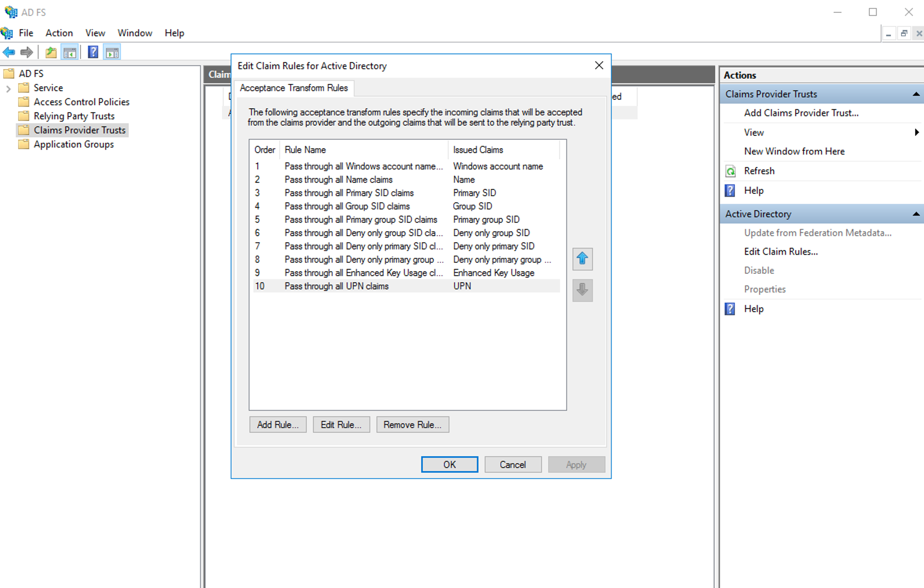Click the Edit Rule... button
Viewport: 924px width, 588px height.
341,425
